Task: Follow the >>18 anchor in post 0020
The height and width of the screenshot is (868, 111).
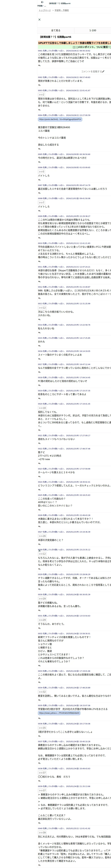Action: (x=42, y=408)
